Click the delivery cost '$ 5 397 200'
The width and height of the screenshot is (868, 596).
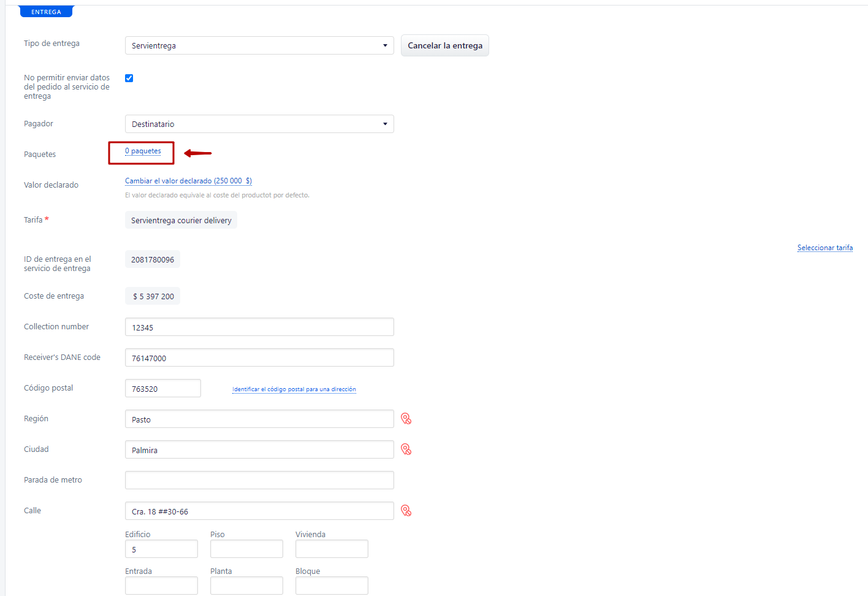(153, 296)
